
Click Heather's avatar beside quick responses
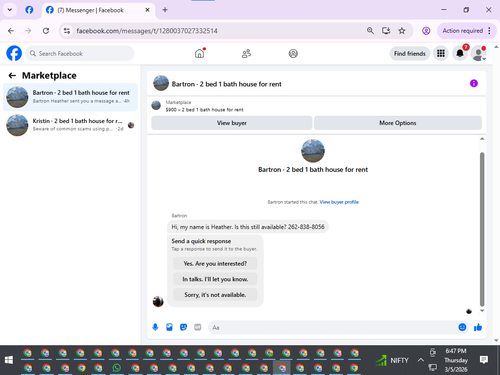(x=158, y=301)
